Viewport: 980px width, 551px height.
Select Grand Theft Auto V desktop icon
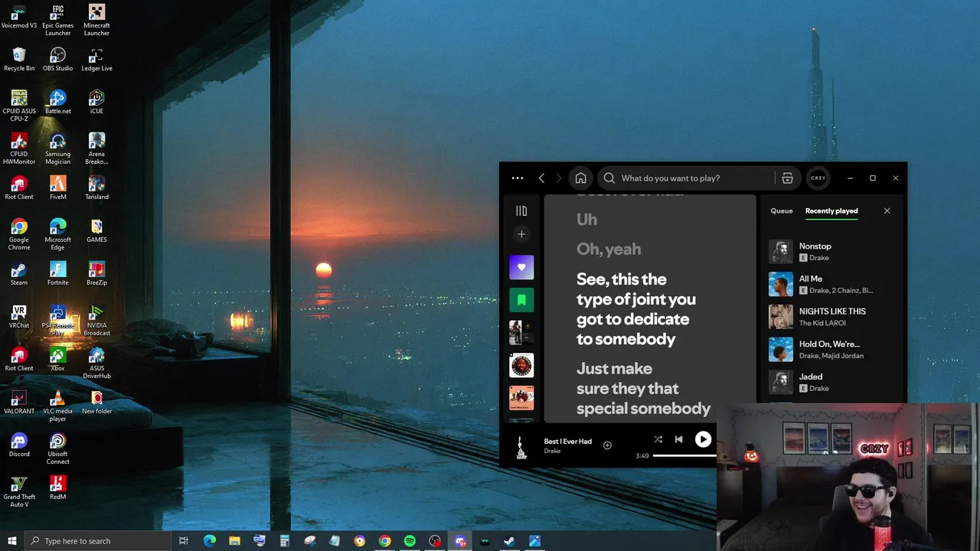pos(19,491)
